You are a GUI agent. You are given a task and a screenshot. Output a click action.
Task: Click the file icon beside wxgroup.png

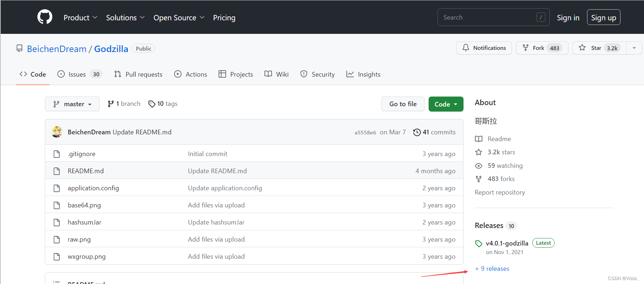(x=57, y=257)
